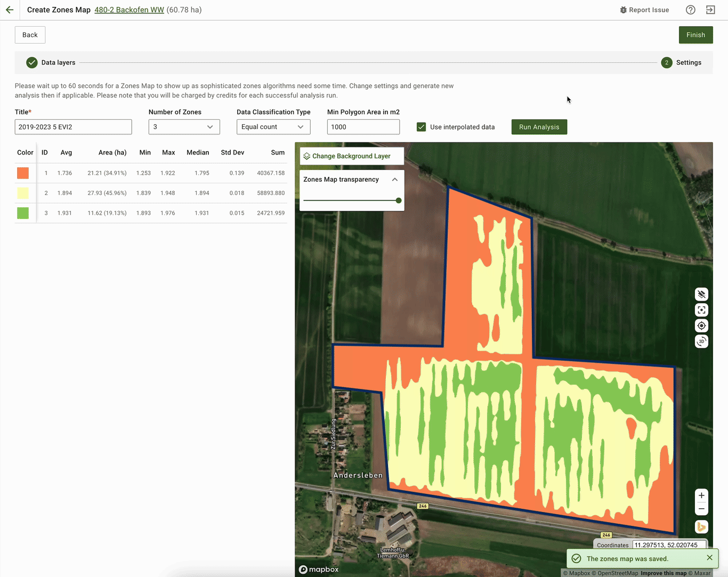Zoom in on the map

[x=701, y=495]
